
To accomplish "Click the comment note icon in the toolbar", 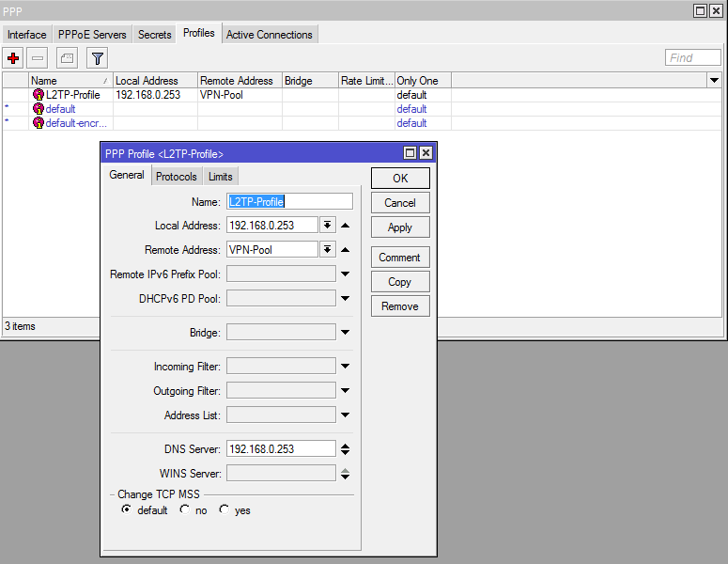I will (x=67, y=58).
